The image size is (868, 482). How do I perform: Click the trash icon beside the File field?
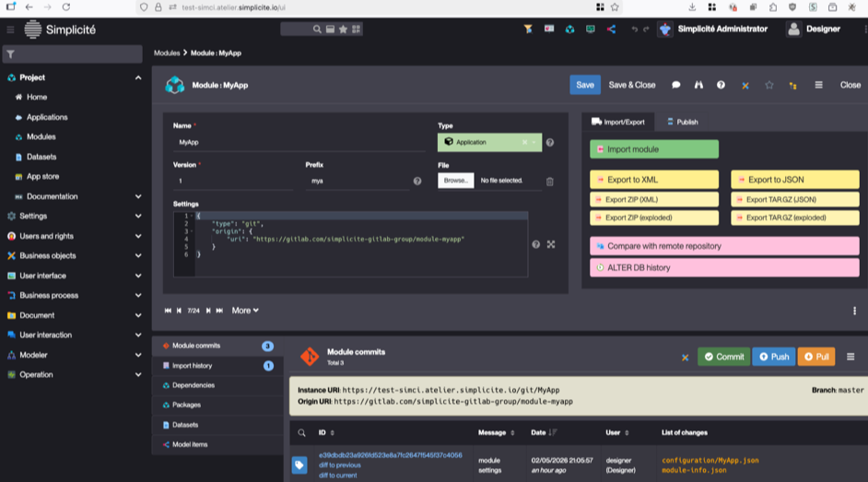point(550,182)
